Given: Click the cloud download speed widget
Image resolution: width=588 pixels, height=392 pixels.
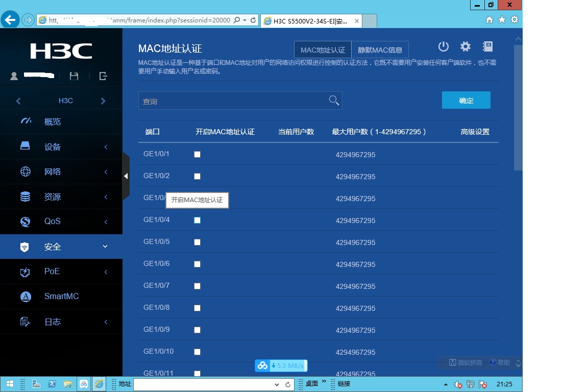Looking at the screenshot, I should coord(281,365).
